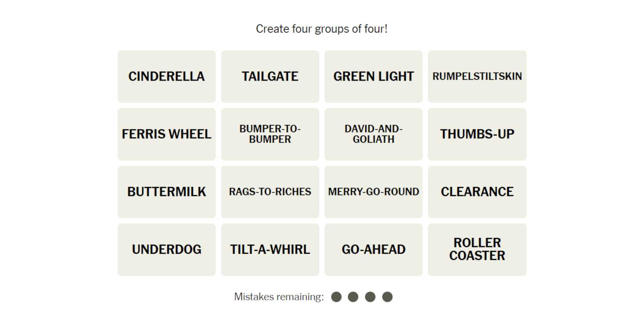Pick the CLEARANCE tile
This screenshot has width=644, height=322.
tap(477, 192)
